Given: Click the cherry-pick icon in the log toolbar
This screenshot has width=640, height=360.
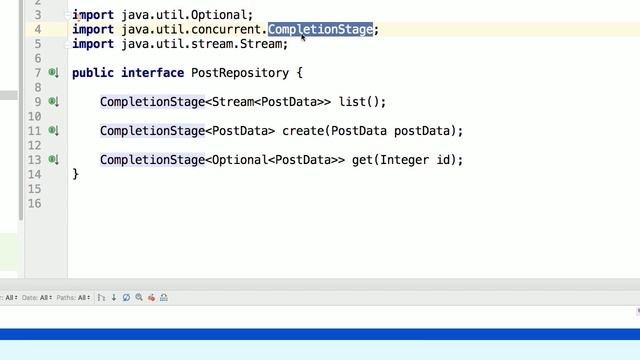Looking at the screenshot, I should [x=151, y=298].
